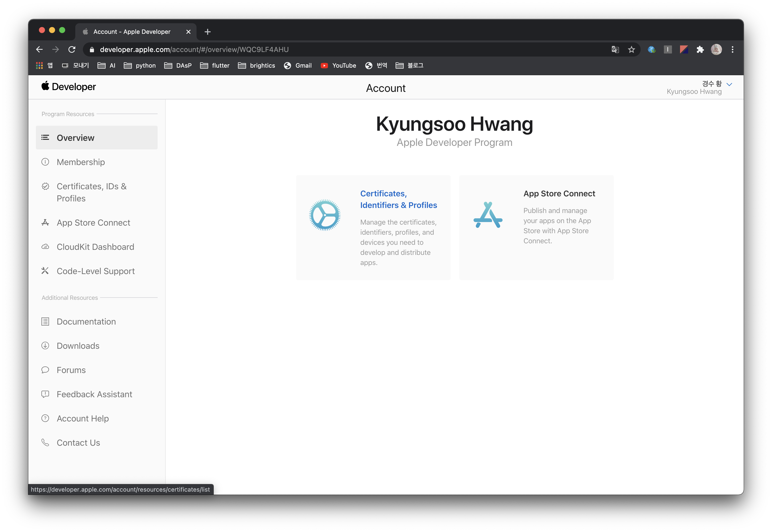Expand the Kyungsoo Hwang account dropdown chevron

pos(729,85)
